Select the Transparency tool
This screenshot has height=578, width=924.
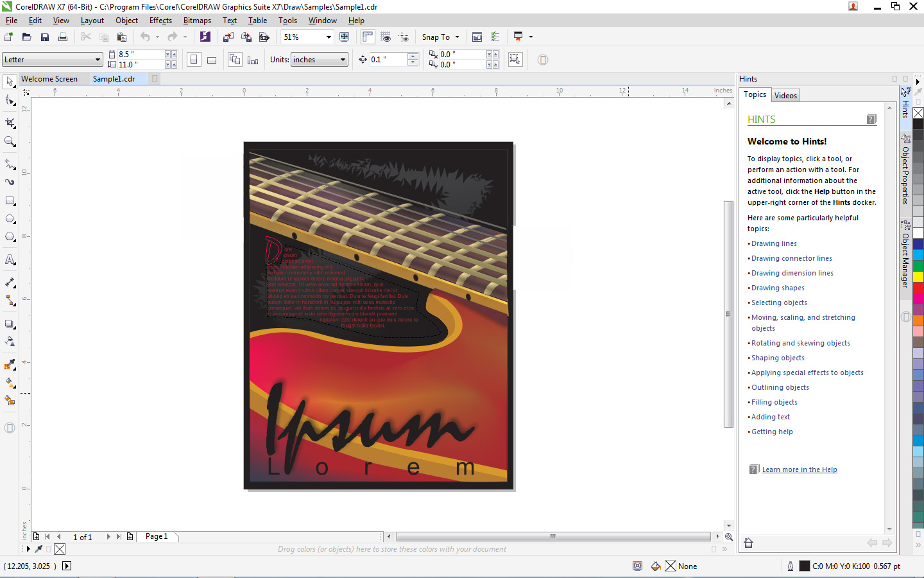pos(10,341)
